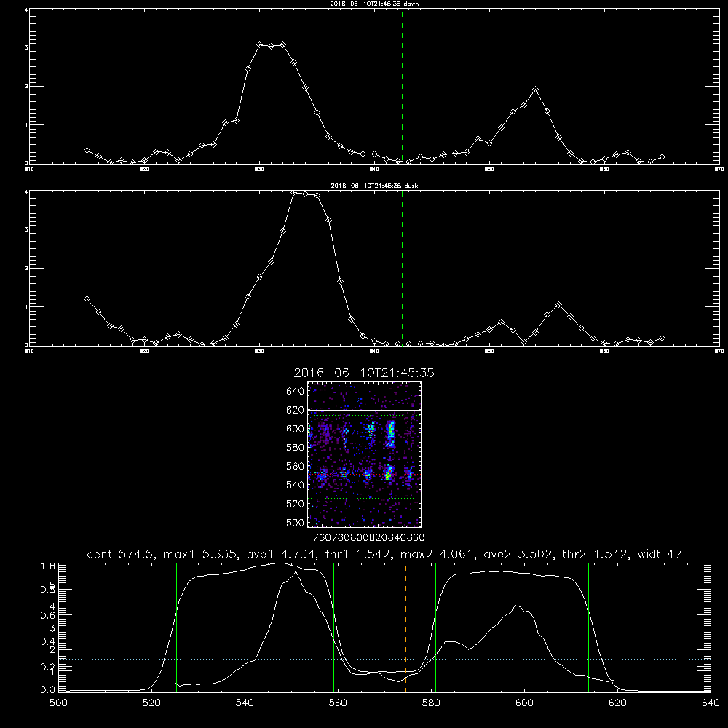Click the green solid line near 614 in bottom plot
This screenshot has width=728, height=728.
pos(588,628)
